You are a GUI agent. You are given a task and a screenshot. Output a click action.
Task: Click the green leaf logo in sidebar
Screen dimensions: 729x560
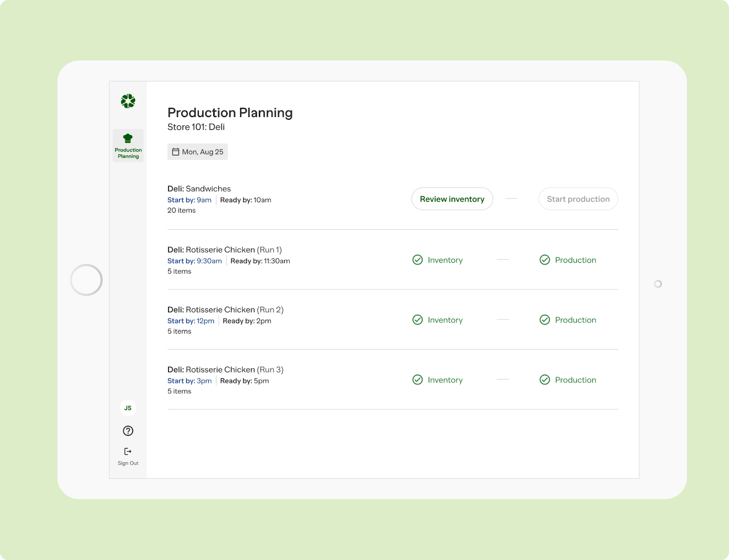(128, 101)
